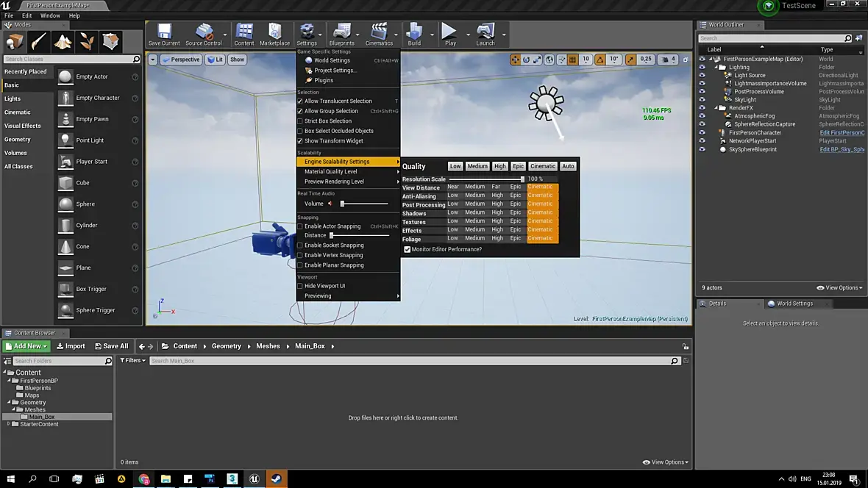Toggle Show Transform Widget checkbox

tap(300, 141)
